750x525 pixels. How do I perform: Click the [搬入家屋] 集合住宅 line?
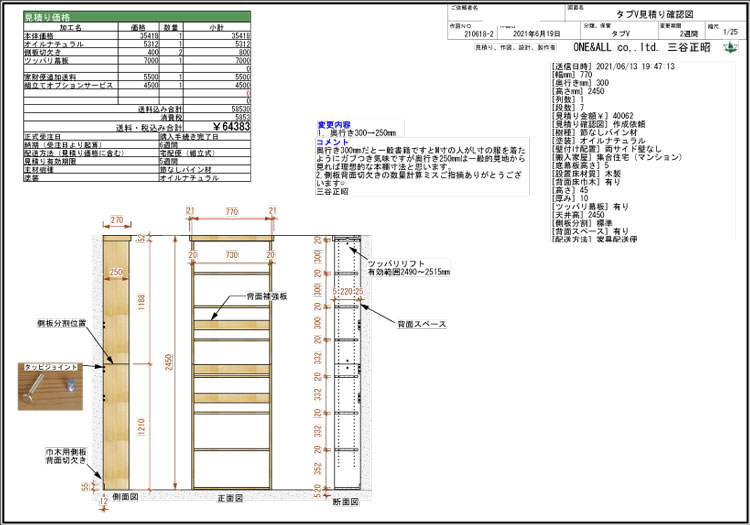click(x=617, y=157)
